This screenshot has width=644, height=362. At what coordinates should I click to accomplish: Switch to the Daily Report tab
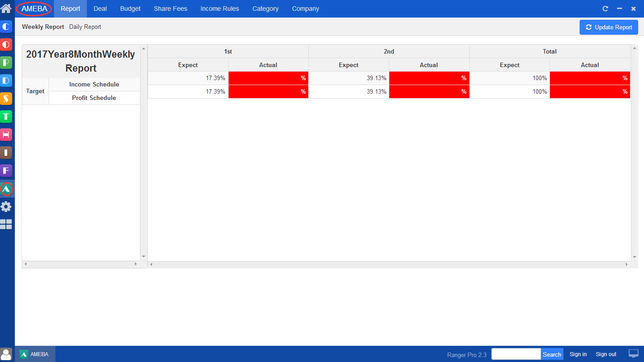click(x=85, y=27)
